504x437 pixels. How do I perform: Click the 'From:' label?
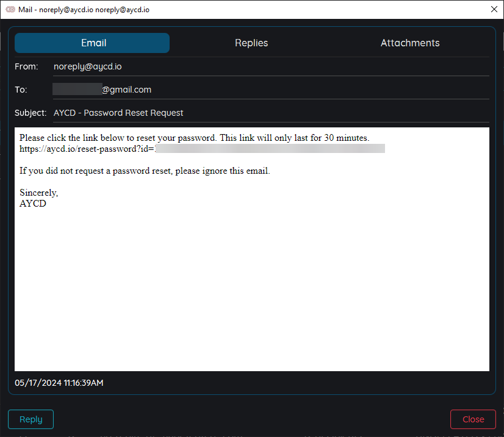click(x=26, y=66)
